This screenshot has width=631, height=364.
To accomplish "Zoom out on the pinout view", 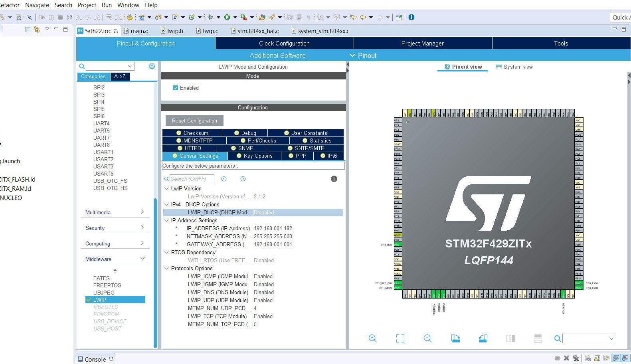I will (x=427, y=338).
